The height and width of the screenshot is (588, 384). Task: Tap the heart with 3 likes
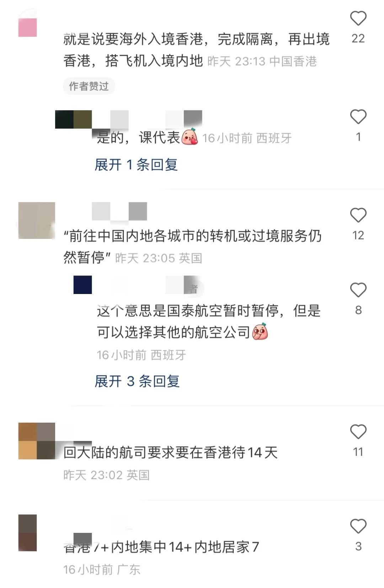[358, 526]
